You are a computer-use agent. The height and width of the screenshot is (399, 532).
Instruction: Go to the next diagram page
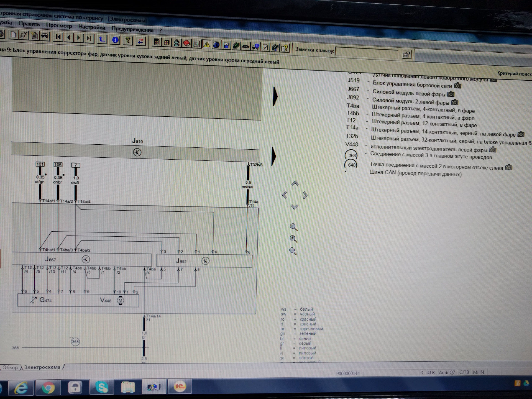[x=79, y=37]
